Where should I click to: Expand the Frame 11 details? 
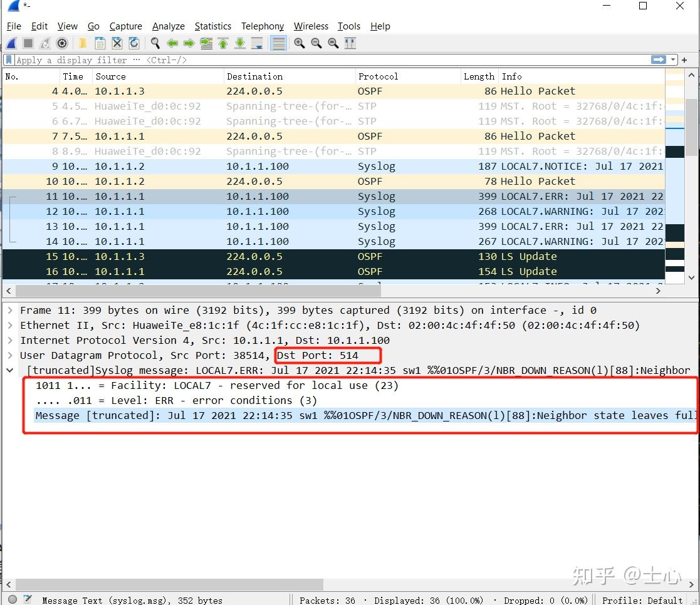click(x=10, y=310)
